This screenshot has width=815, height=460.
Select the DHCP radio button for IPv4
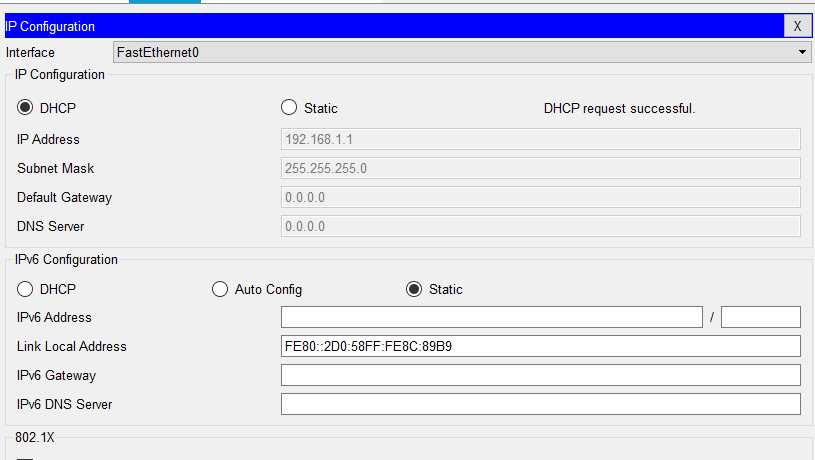tap(25, 108)
